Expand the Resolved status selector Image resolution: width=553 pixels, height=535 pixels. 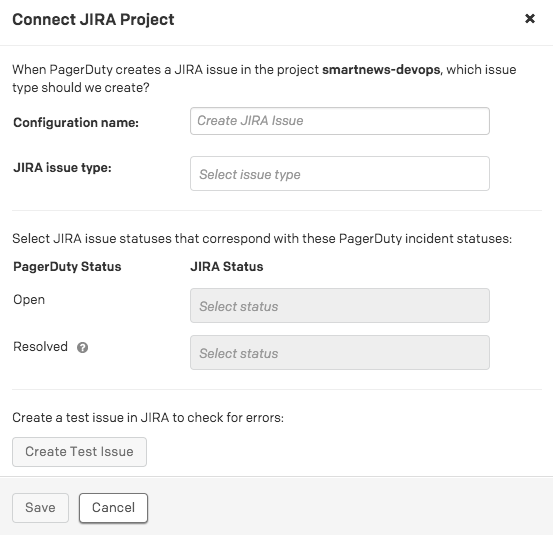(340, 353)
